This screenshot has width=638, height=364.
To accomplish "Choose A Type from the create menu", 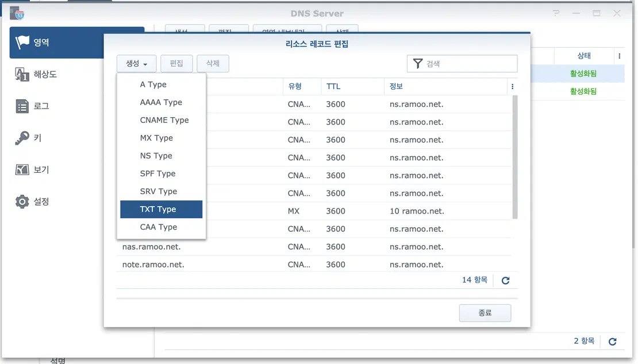I will tap(161, 84).
